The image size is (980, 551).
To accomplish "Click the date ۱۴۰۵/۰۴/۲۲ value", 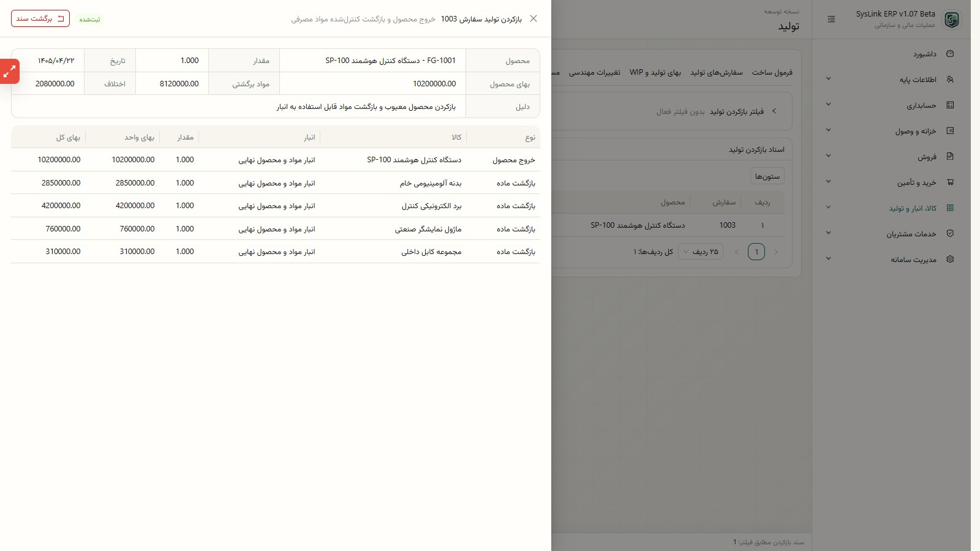I will click(x=56, y=61).
